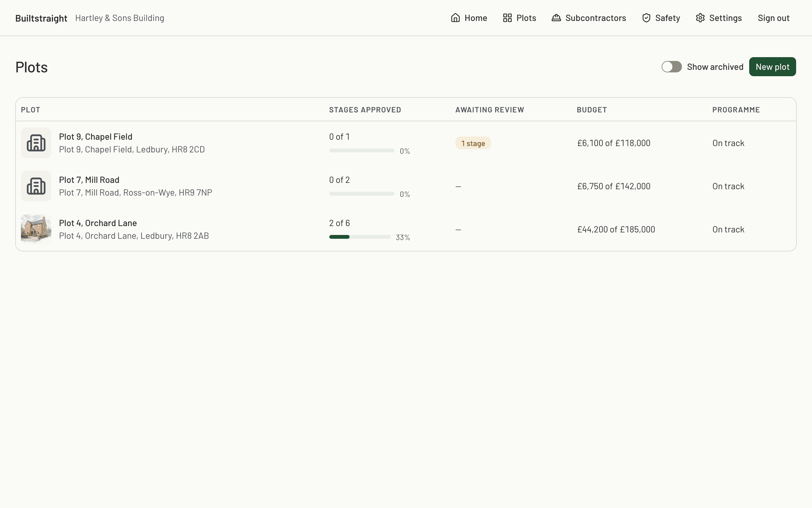Click the Plots grid icon

[x=507, y=18]
